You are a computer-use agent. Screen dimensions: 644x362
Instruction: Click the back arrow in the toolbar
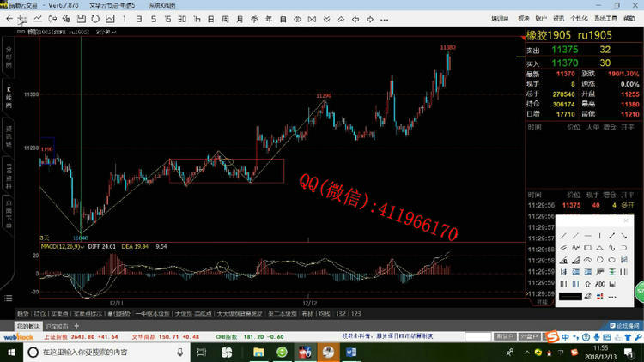coord(9,18)
